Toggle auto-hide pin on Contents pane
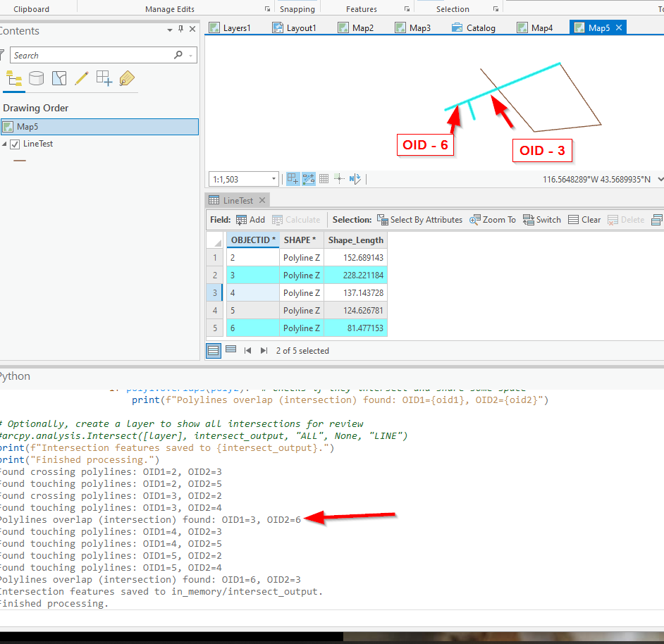The height and width of the screenshot is (644, 664). point(181,29)
